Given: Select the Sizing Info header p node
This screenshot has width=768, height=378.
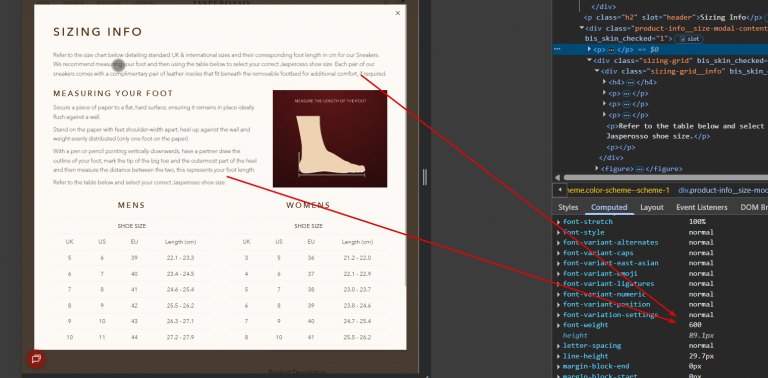Looking at the screenshot, I should (672, 18).
